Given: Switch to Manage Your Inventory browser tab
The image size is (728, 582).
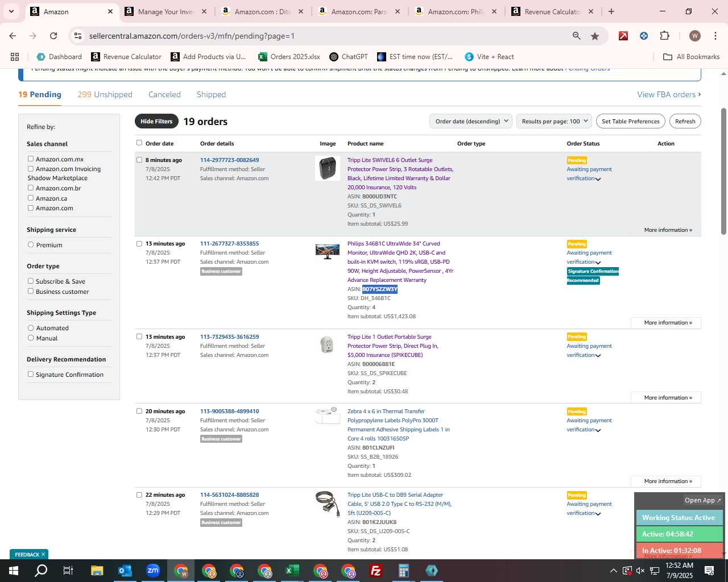Looking at the screenshot, I should [165, 11].
